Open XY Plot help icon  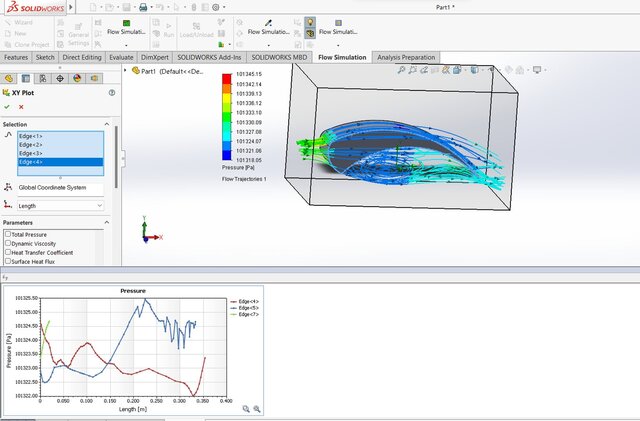110,92
